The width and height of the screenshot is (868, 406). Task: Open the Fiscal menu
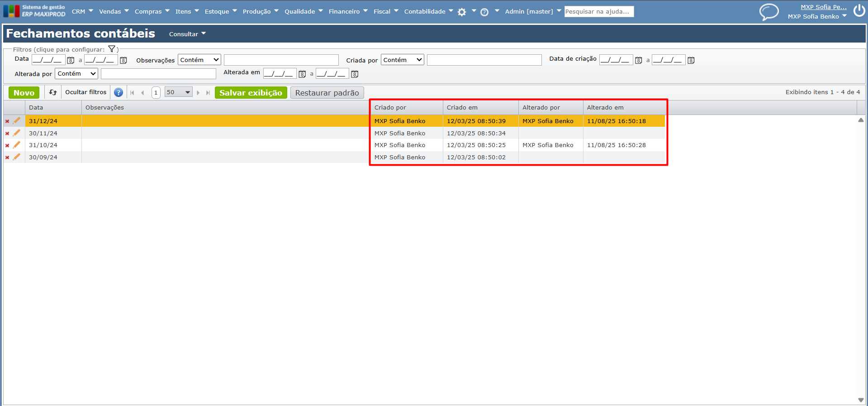coord(386,11)
